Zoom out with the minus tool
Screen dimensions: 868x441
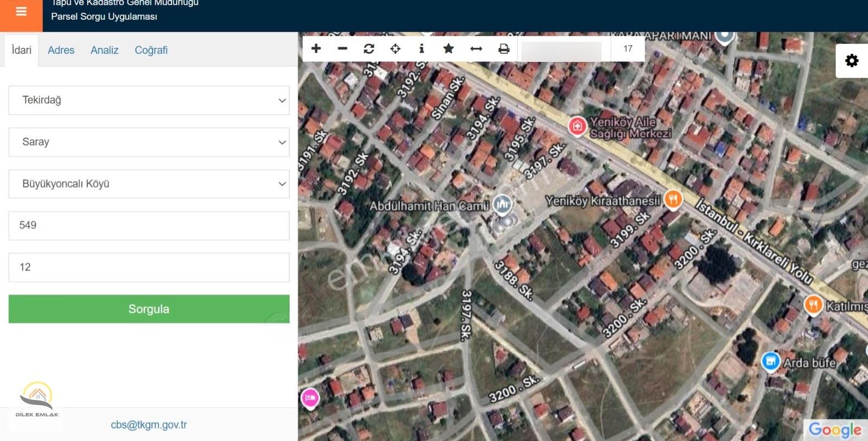coord(342,49)
